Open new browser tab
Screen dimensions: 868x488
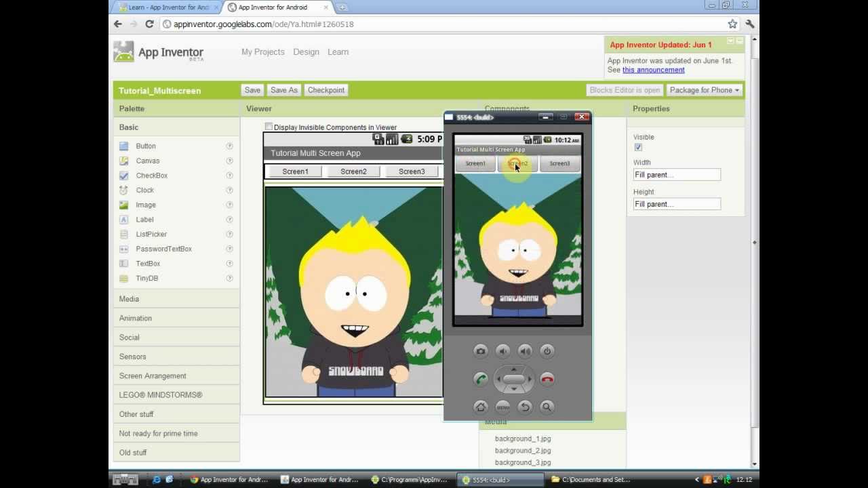(342, 7)
